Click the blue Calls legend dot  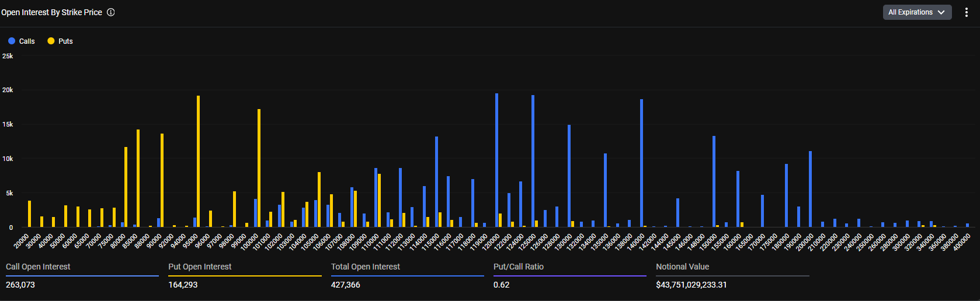[x=12, y=41]
